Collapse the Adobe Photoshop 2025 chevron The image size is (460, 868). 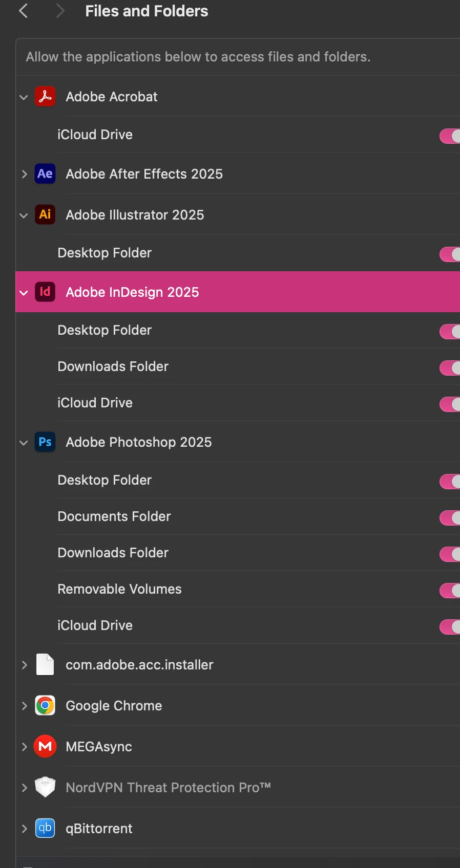click(x=24, y=443)
